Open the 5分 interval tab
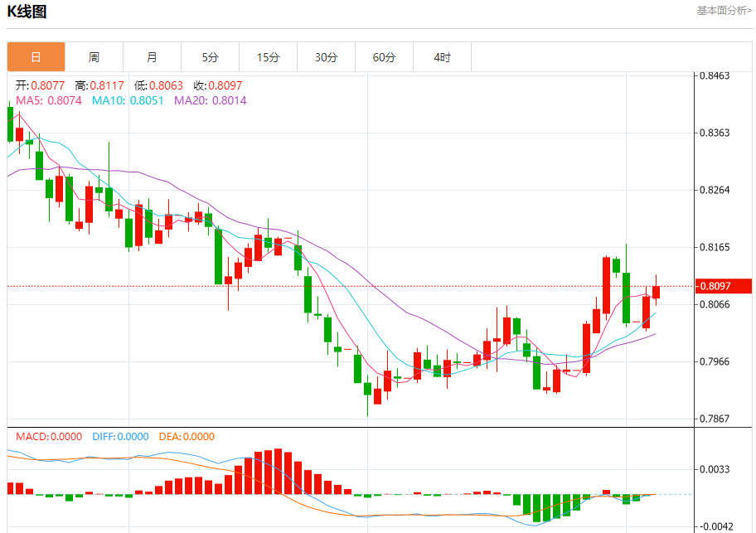756x533 pixels. (x=211, y=57)
